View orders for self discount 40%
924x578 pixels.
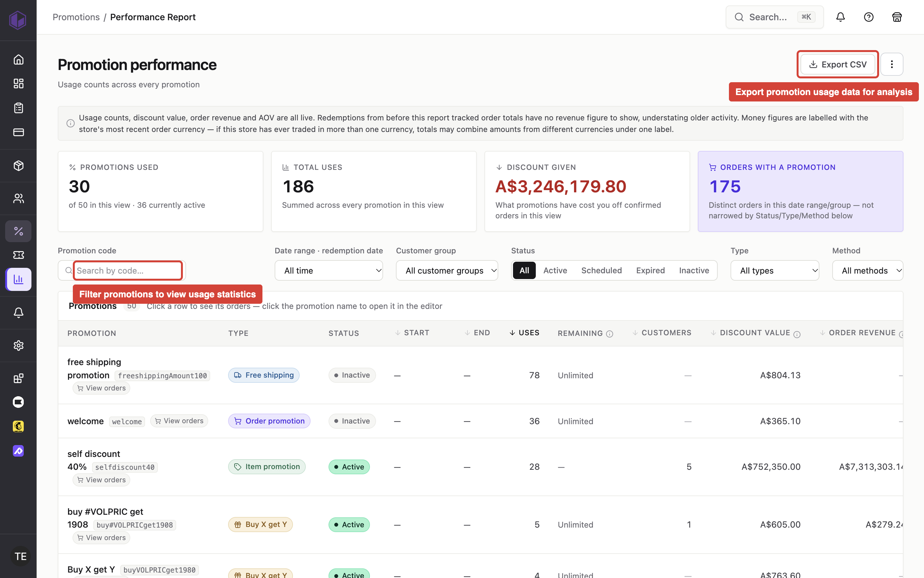click(x=101, y=480)
